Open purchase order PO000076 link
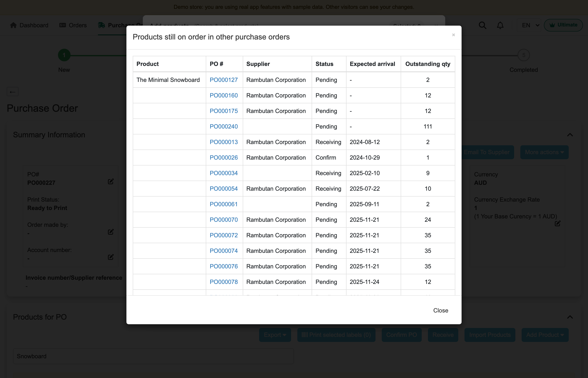This screenshot has height=378, width=588. point(224,266)
